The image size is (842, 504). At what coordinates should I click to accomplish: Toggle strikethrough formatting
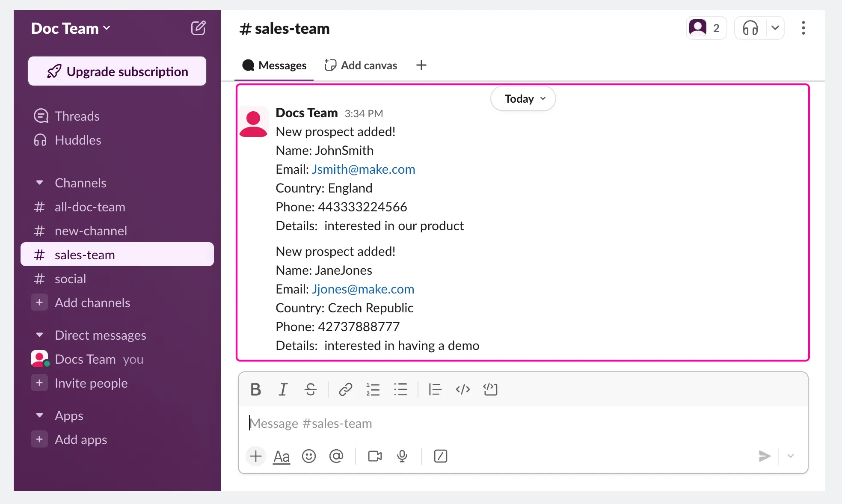311,389
